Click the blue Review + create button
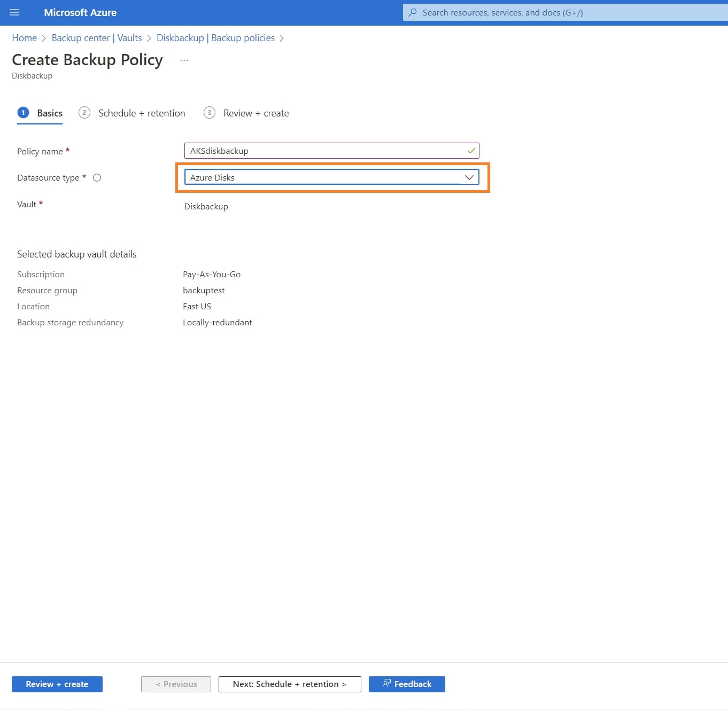This screenshot has width=728, height=711. coord(57,684)
